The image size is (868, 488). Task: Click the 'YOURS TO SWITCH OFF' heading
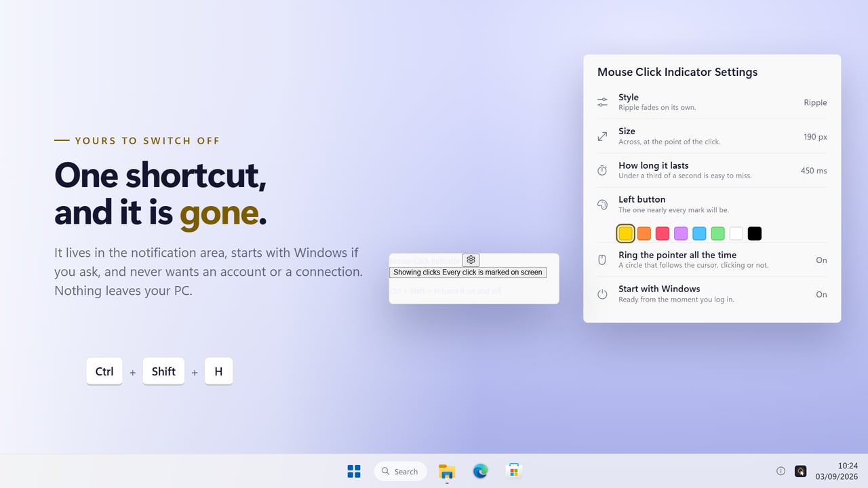147,141
